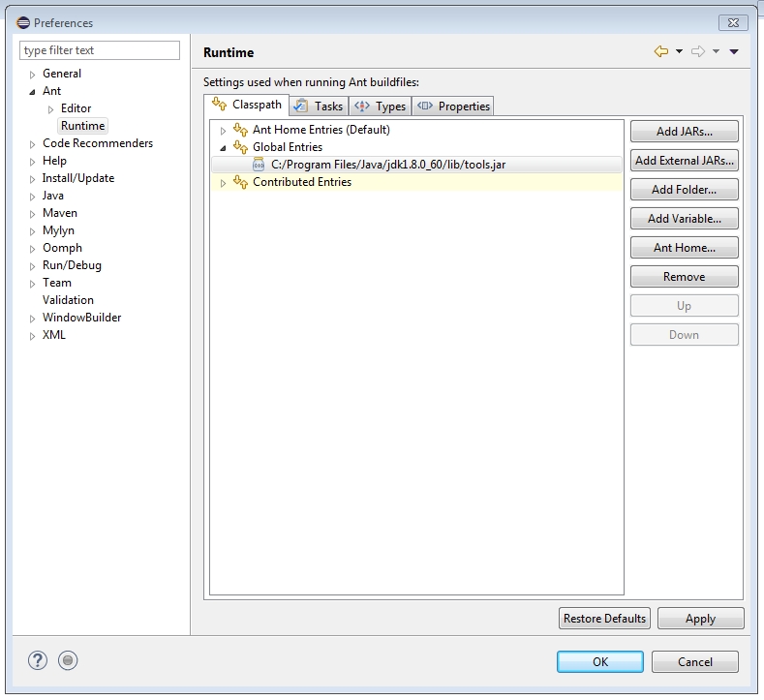Image resolution: width=764 pixels, height=700 pixels.
Task: Expand Ant Home Entries node
Action: [223, 131]
